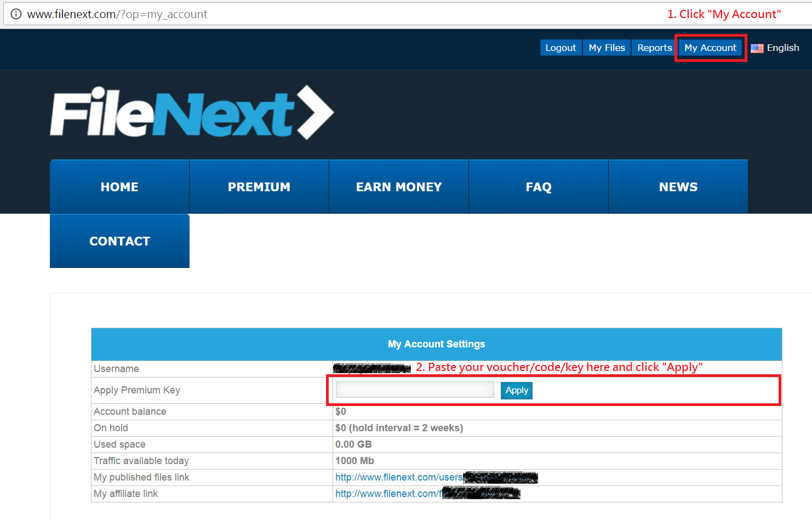812x520 pixels.
Task: Select the Apply Premium Key label
Action: [x=137, y=390]
